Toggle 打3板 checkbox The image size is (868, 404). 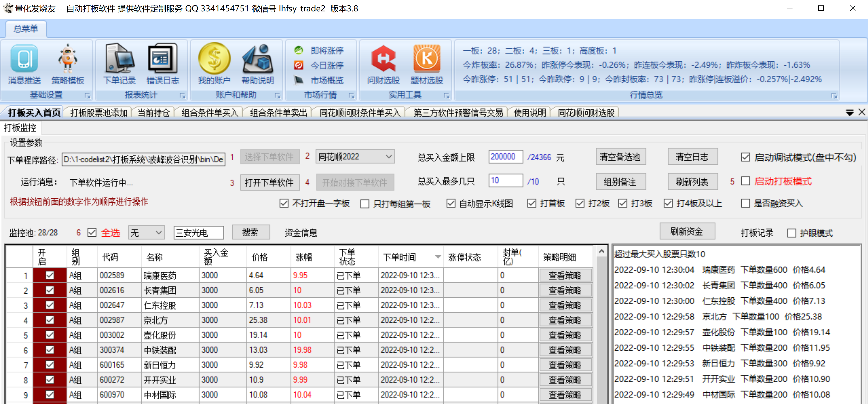[x=622, y=203]
